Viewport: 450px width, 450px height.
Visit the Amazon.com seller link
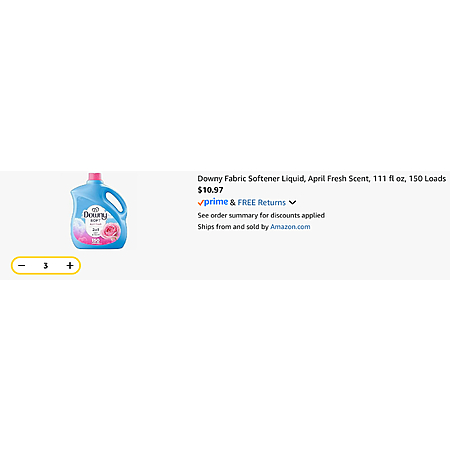click(x=290, y=227)
